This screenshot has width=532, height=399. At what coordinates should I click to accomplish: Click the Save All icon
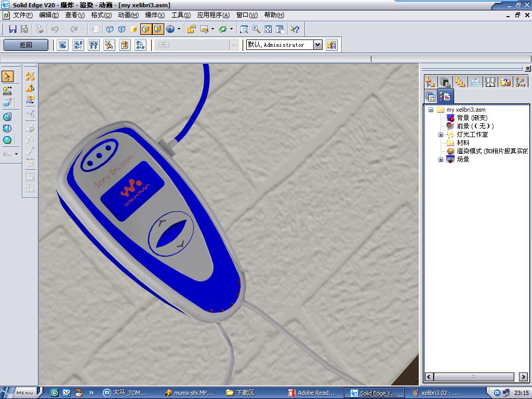click(24, 29)
